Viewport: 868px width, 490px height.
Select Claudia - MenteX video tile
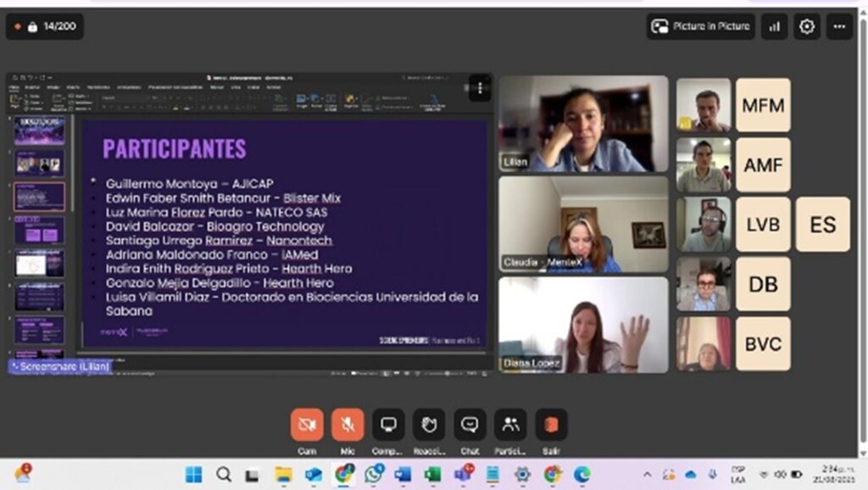[x=583, y=225]
